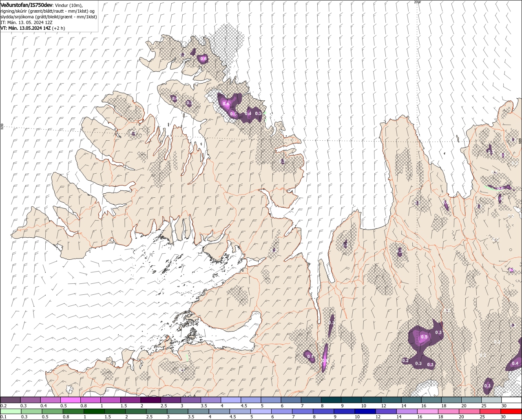The width and height of the screenshot is (522, 420).
Task: Pick the bright pink snow swatch starting at 0.5
Action: (x=71, y=400)
